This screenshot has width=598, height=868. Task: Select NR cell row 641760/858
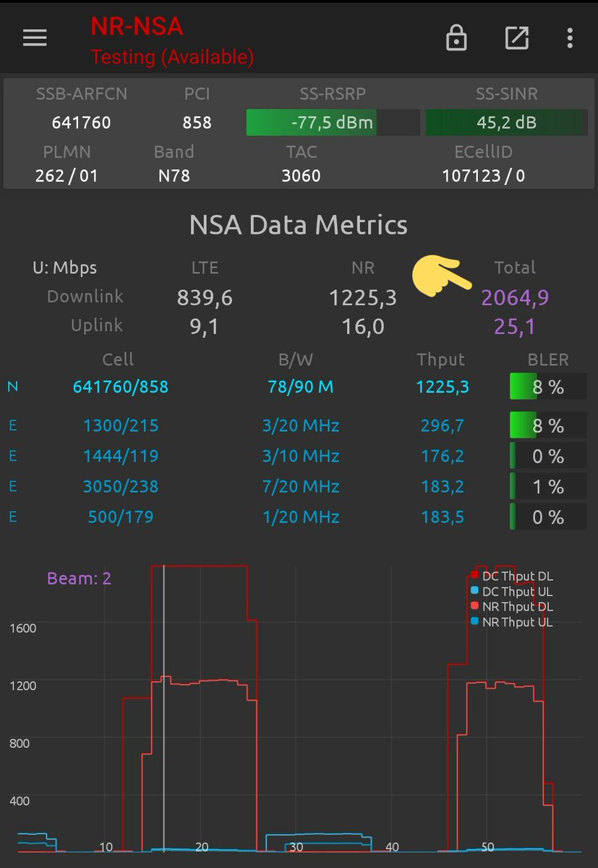coord(120,387)
